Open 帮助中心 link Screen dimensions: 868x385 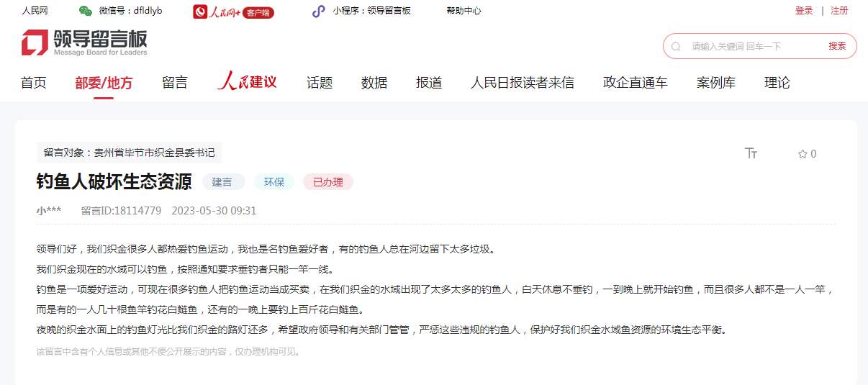click(464, 11)
